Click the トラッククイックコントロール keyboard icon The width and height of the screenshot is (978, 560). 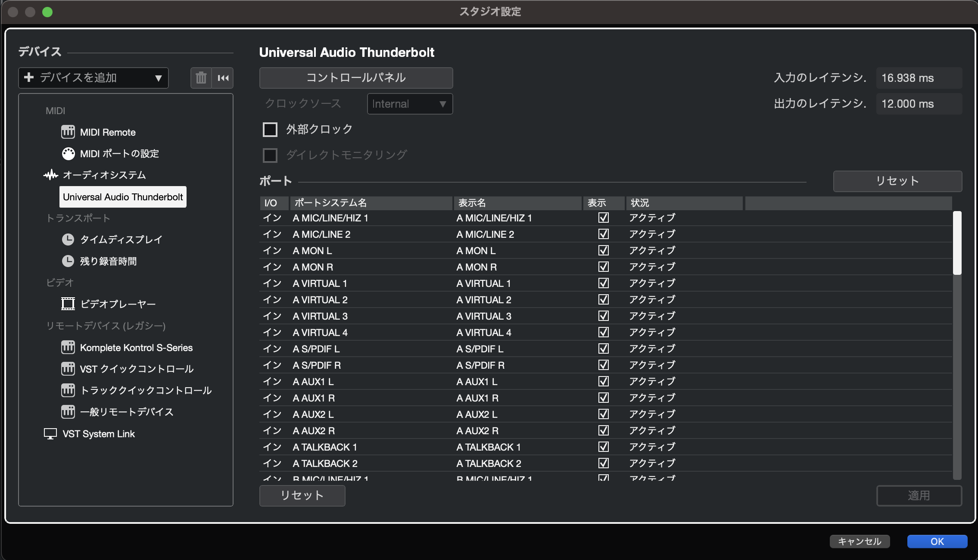(x=68, y=390)
